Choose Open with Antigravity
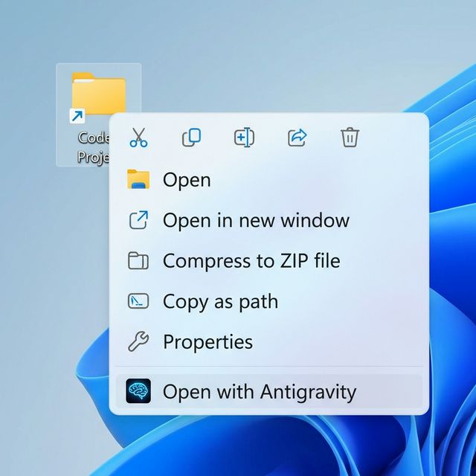This screenshot has width=476, height=476. click(x=259, y=391)
